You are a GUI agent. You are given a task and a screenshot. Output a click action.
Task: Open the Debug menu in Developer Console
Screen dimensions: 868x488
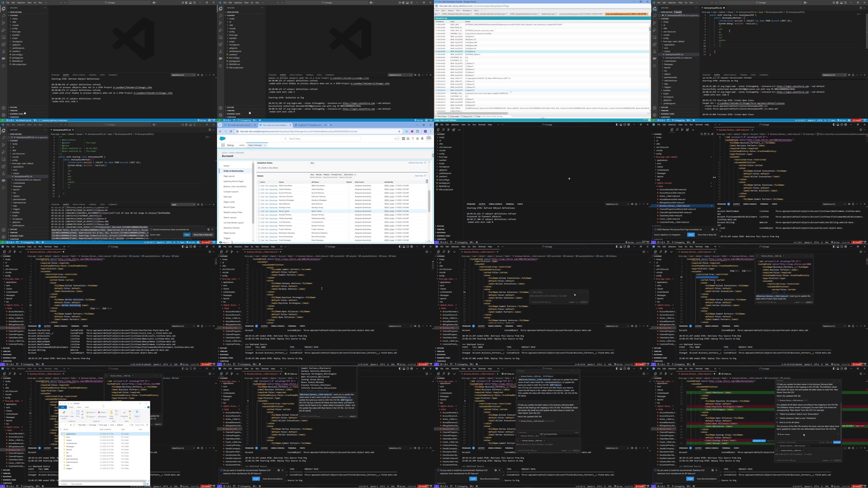(x=451, y=11)
